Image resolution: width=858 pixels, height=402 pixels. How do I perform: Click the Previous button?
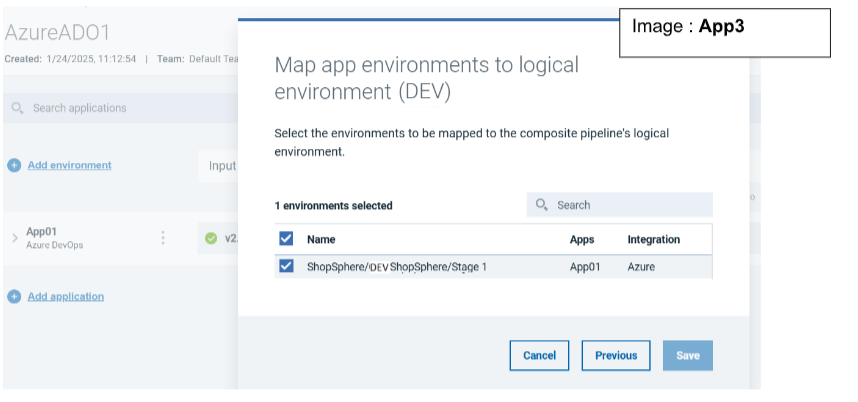click(x=616, y=356)
